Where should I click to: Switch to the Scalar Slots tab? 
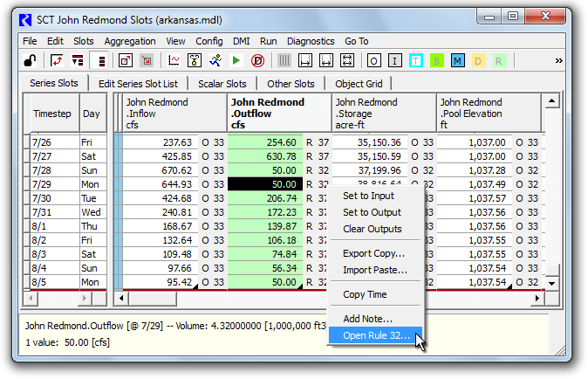point(222,84)
